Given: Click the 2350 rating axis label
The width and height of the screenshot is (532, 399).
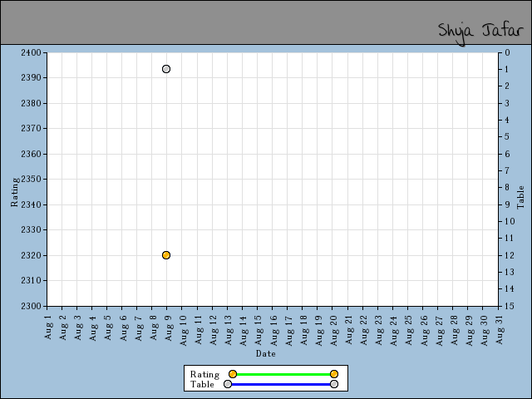Looking at the screenshot, I should (31, 180).
